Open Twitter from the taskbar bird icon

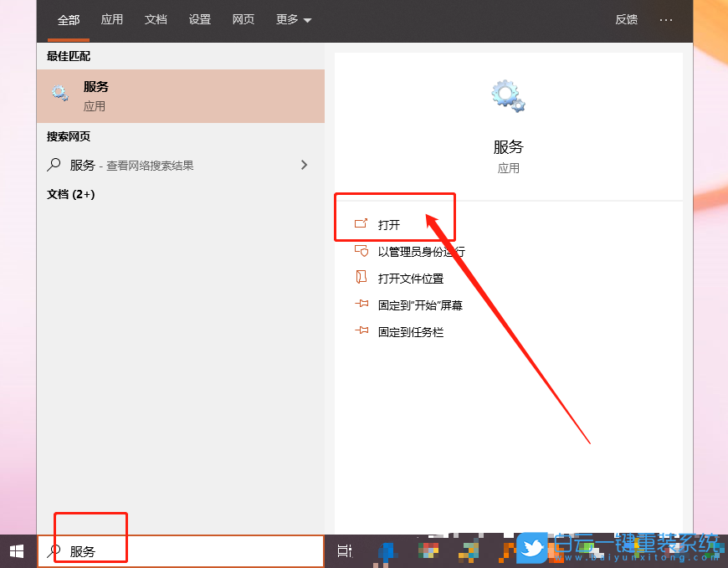(531, 549)
